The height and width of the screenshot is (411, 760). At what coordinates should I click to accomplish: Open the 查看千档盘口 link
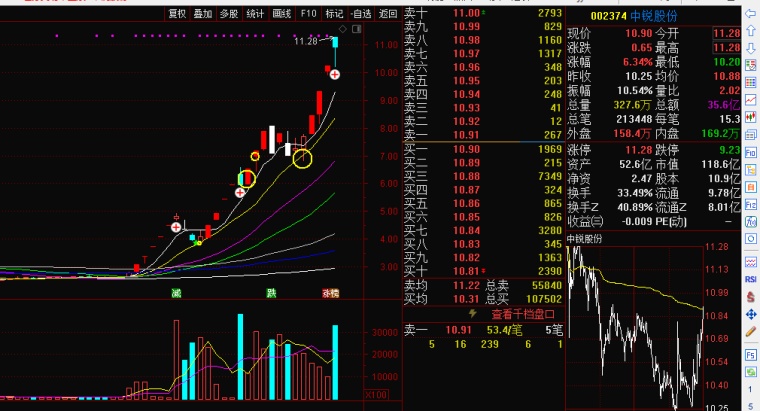coord(523,315)
